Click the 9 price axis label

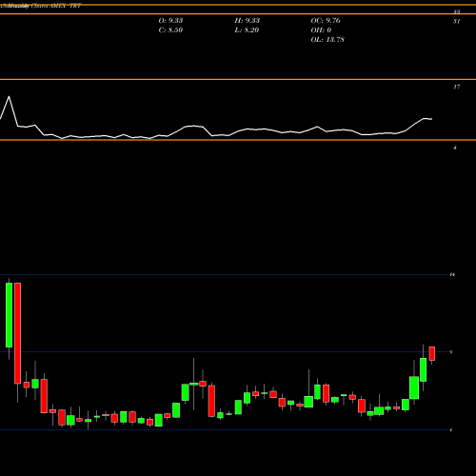click(x=451, y=352)
